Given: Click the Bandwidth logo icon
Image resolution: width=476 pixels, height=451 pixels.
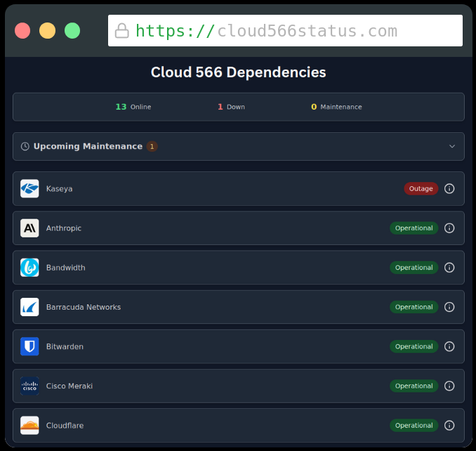Looking at the screenshot, I should [29, 268].
